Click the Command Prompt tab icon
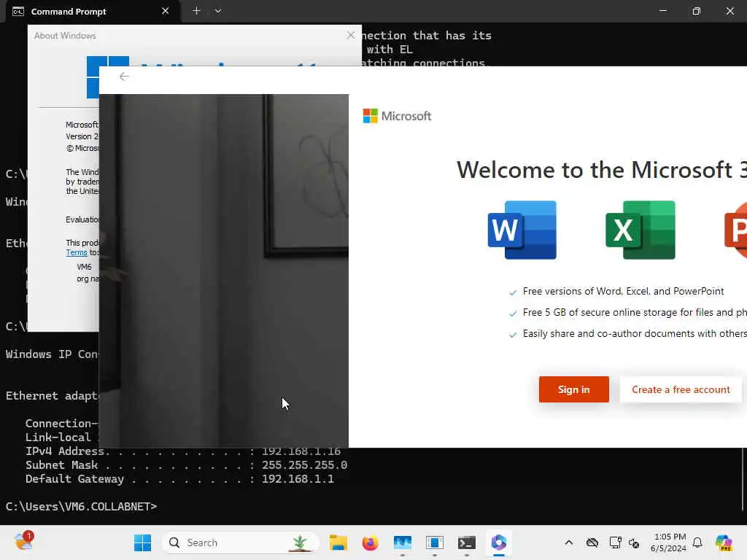The height and width of the screenshot is (560, 747). [x=18, y=12]
